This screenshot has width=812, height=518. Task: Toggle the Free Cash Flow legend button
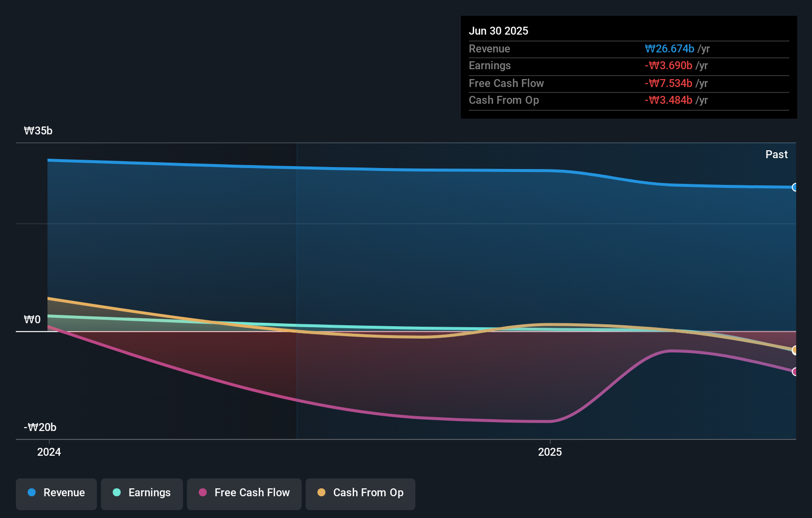coord(244,494)
